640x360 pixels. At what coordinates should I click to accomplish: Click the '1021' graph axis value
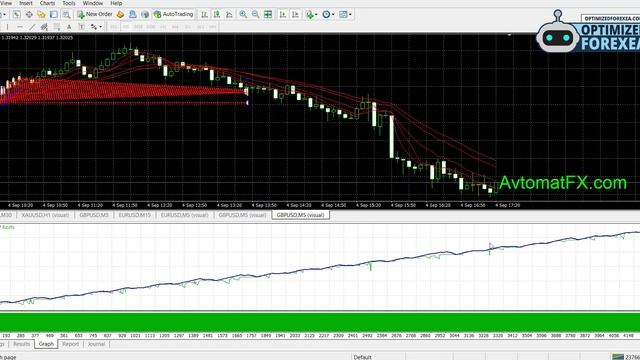(135, 336)
